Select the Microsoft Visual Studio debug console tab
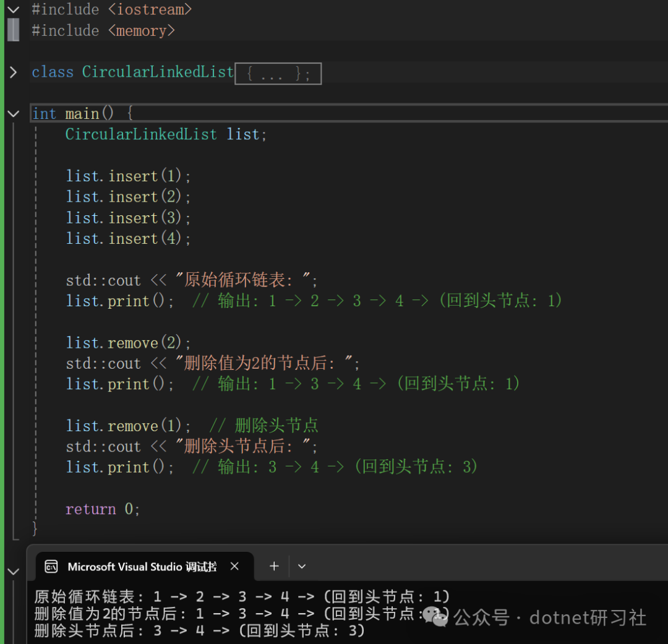Viewport: 668px width, 644px height. pos(145,567)
